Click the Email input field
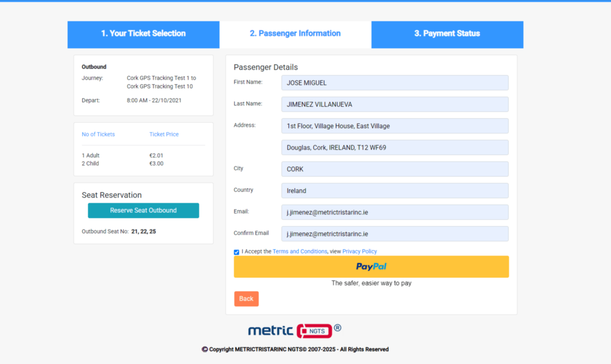Screen dimensions: 611x364 (395, 212)
